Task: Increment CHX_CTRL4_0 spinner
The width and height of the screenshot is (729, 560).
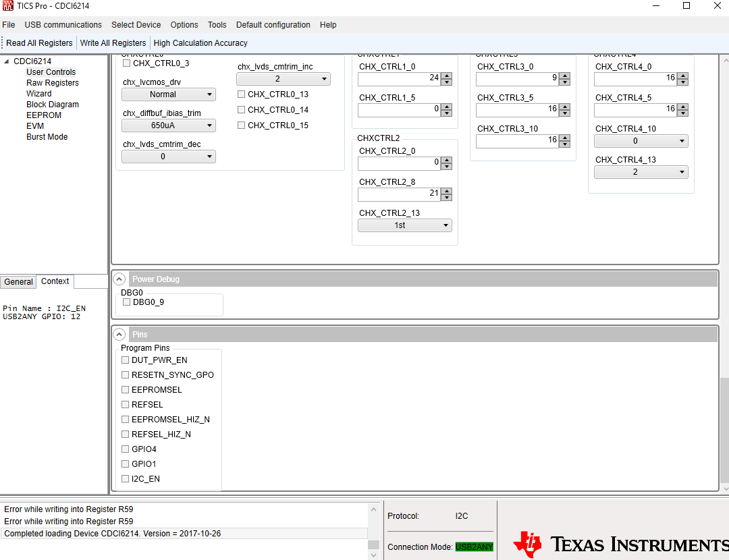Action: [683, 76]
